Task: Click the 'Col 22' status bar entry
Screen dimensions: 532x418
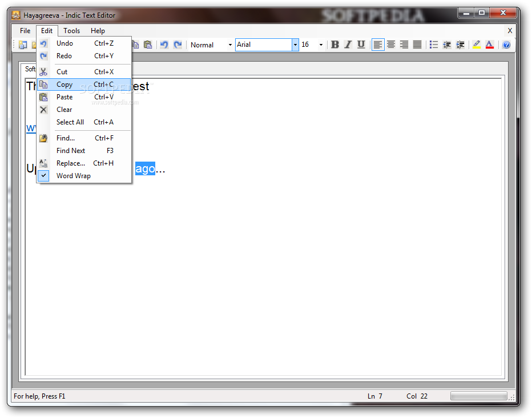Action: [417, 396]
